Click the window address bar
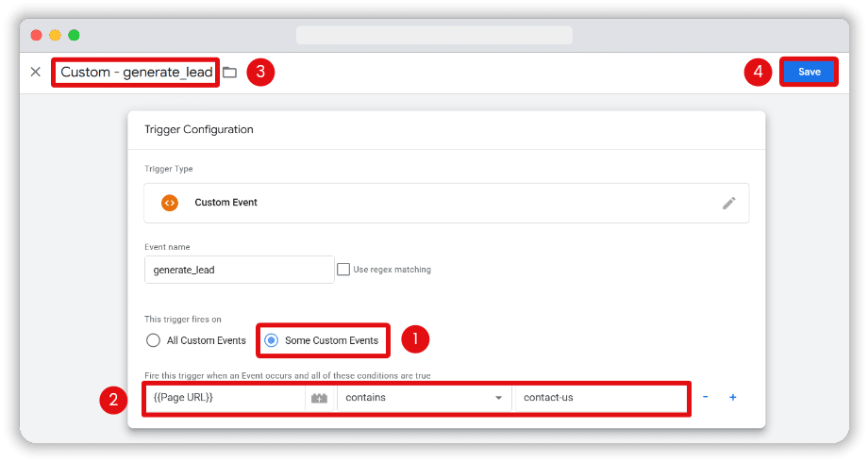The width and height of the screenshot is (868, 461). pos(434,36)
